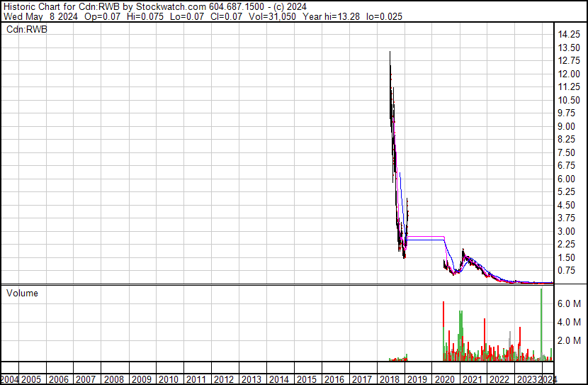Click the 'Historic Chart for Cdn:RWB' title text
Screen dimensions: 588x385
62,6
